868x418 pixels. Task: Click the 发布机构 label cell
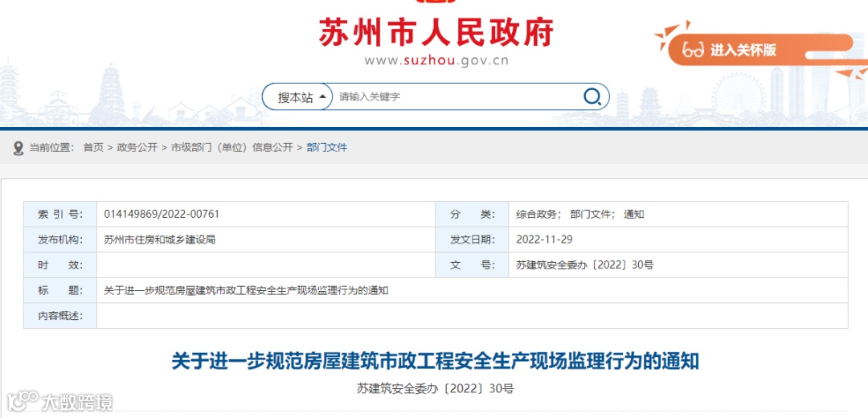tap(60, 240)
